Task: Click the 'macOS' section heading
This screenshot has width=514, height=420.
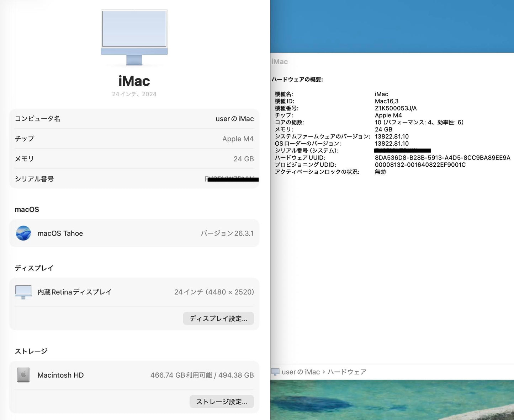Action: (x=27, y=210)
